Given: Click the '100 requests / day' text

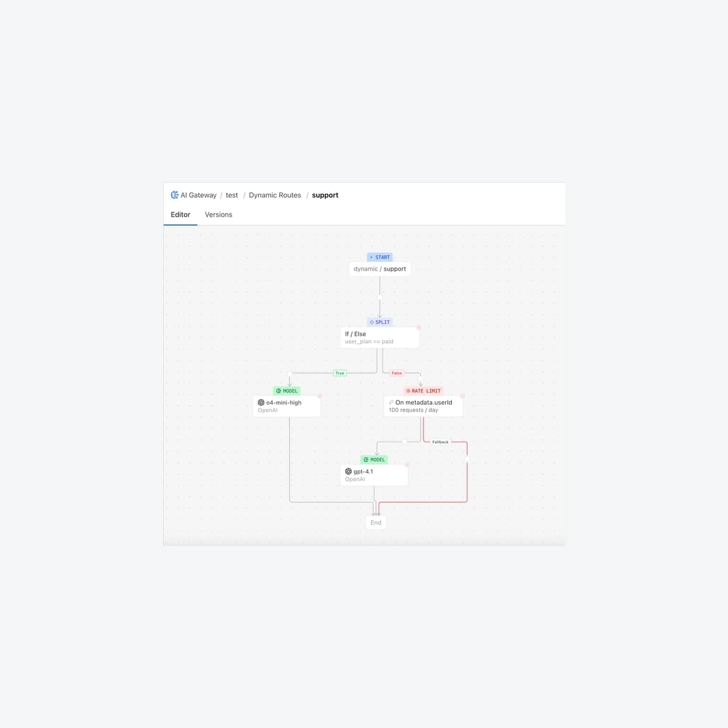Looking at the screenshot, I should [413, 410].
